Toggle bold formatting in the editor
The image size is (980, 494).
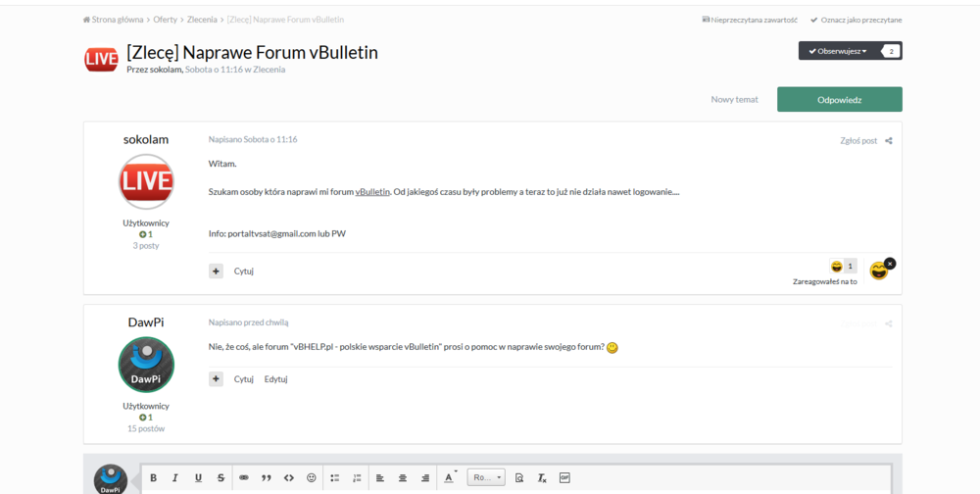(x=153, y=478)
